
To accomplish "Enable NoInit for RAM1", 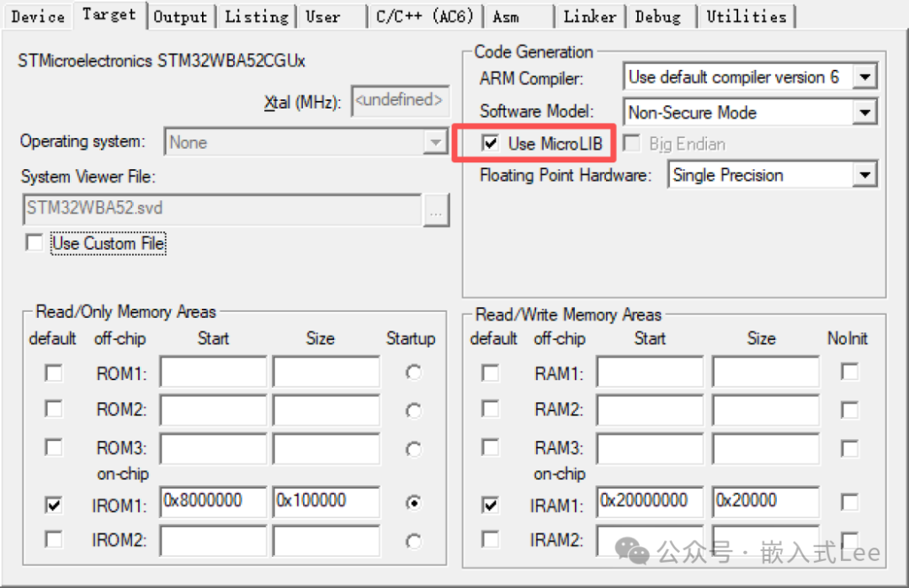I will (849, 371).
